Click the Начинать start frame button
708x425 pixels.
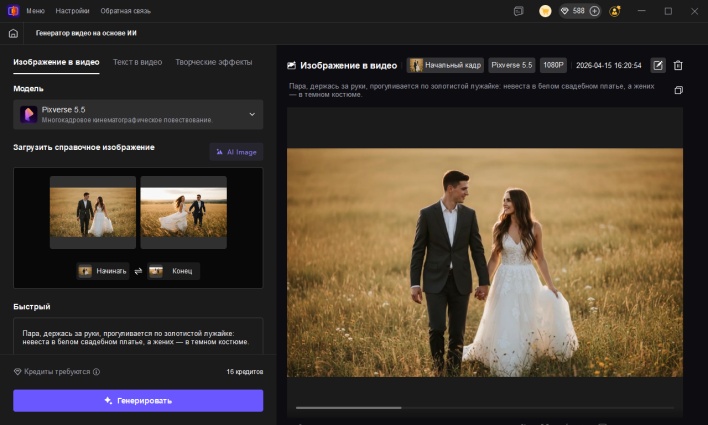103,271
